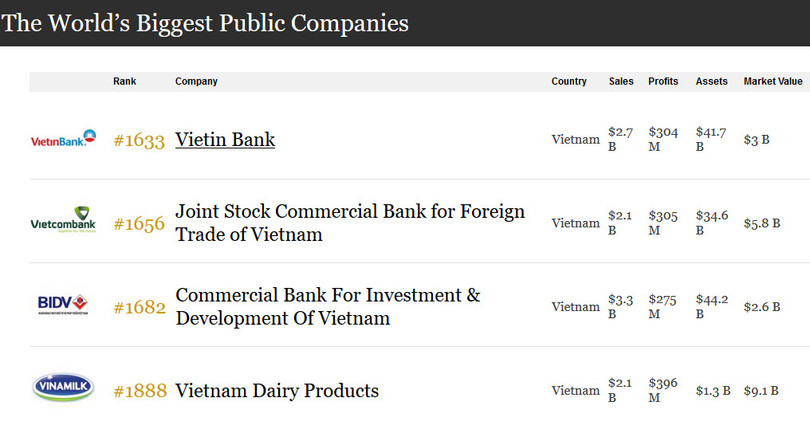Click the VietinBank logo icon
Viewport: 810px width, 430px height.
click(x=63, y=139)
